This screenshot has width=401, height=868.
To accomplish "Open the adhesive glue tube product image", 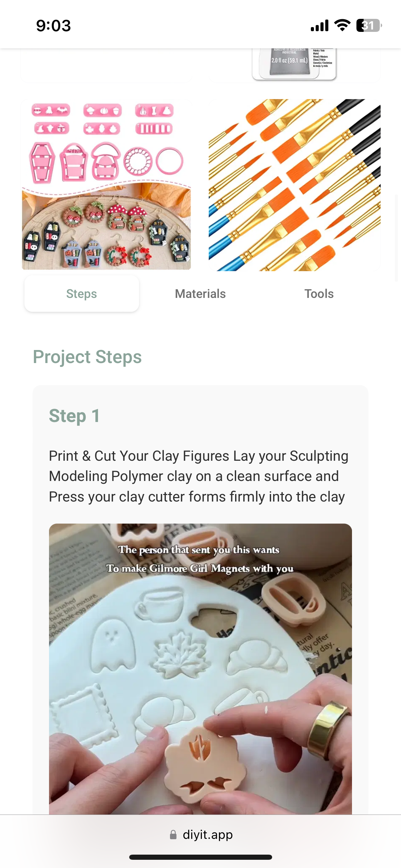I will tap(294, 64).
